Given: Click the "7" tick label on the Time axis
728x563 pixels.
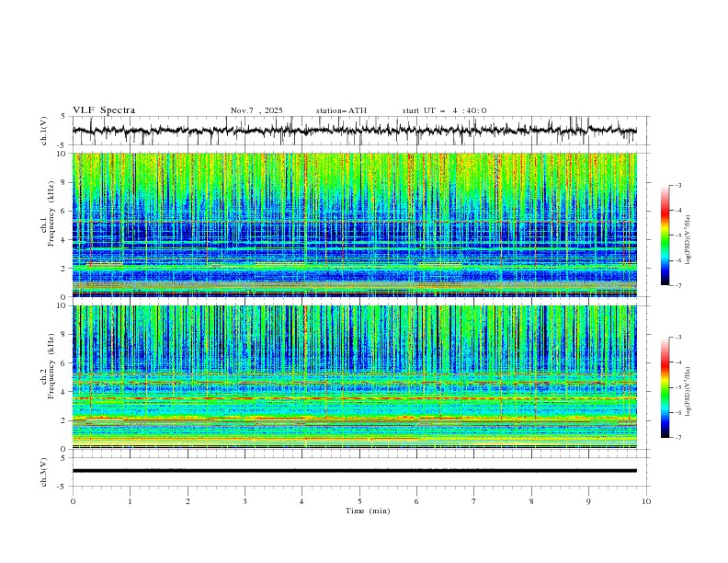Looking at the screenshot, I should 474,501.
